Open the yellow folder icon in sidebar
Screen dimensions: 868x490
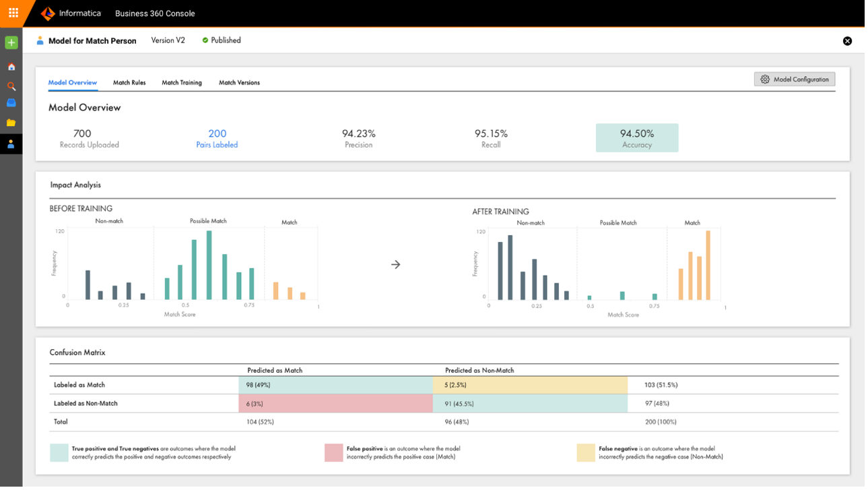coord(11,123)
